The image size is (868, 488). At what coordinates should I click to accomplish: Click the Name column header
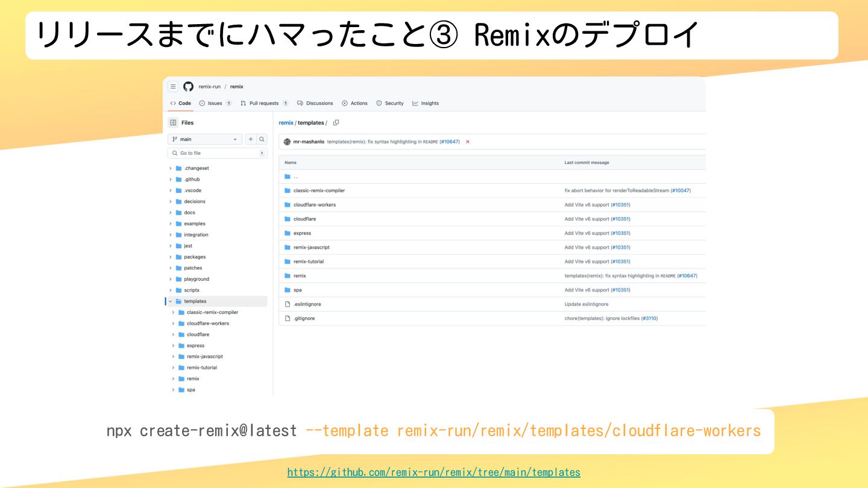(291, 163)
